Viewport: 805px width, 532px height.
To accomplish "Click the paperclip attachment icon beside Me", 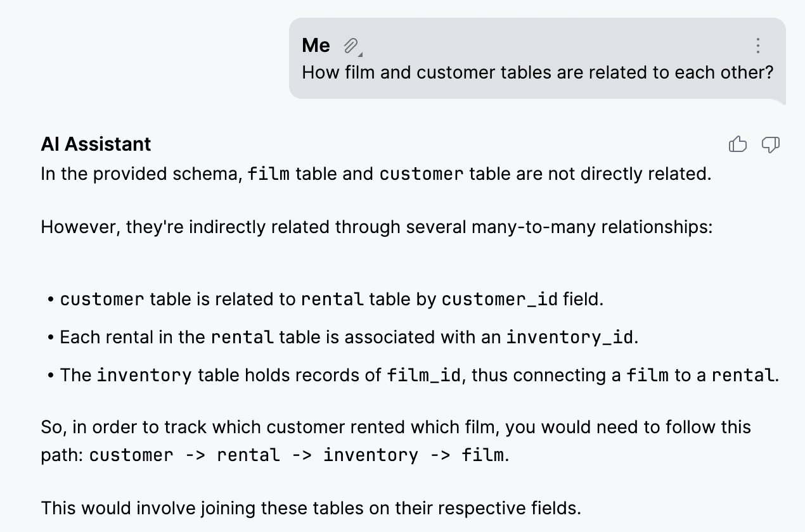I will (351, 46).
